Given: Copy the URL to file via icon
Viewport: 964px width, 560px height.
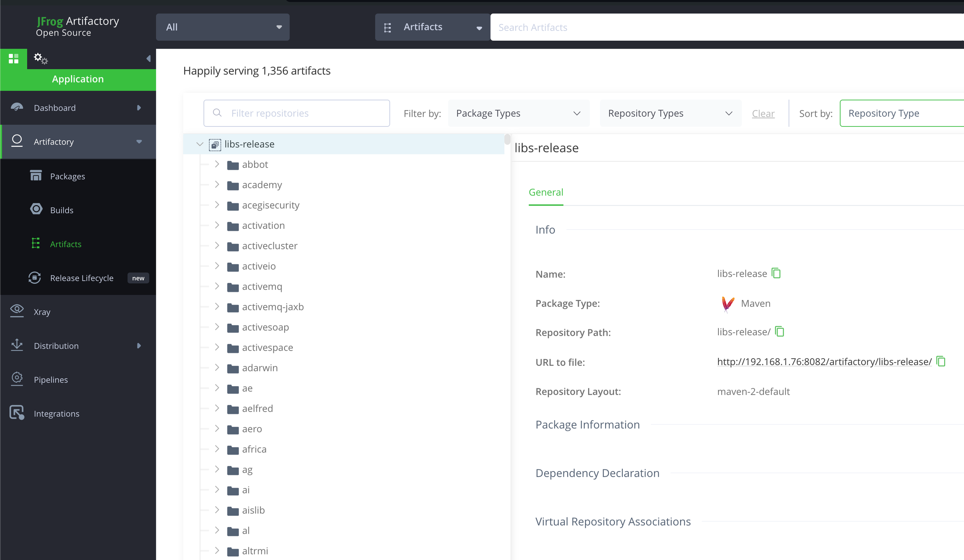Looking at the screenshot, I should [941, 361].
